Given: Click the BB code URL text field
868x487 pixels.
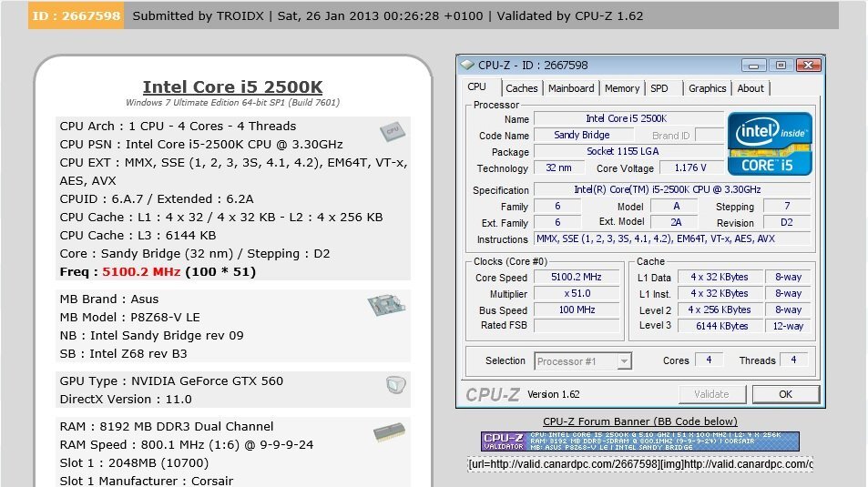Looking at the screenshot, I should (640, 464).
